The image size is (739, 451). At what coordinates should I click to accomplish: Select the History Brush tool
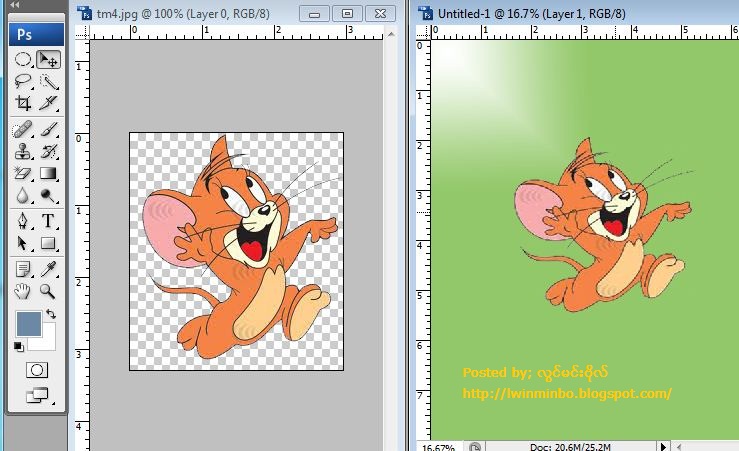(x=48, y=151)
